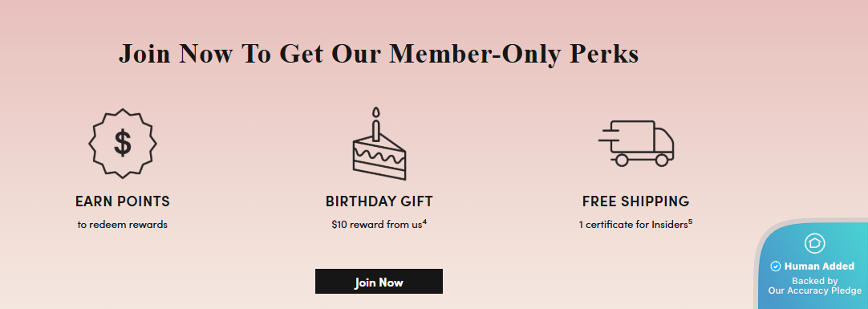
Task: Click the dollar sign badge icon
Action: pos(123,144)
